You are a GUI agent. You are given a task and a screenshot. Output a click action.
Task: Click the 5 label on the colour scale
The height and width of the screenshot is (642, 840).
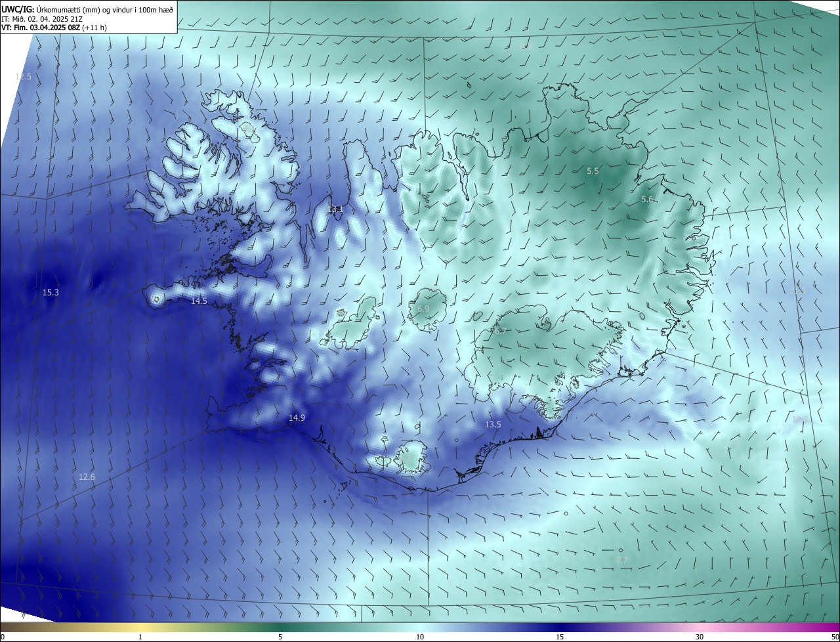click(280, 637)
